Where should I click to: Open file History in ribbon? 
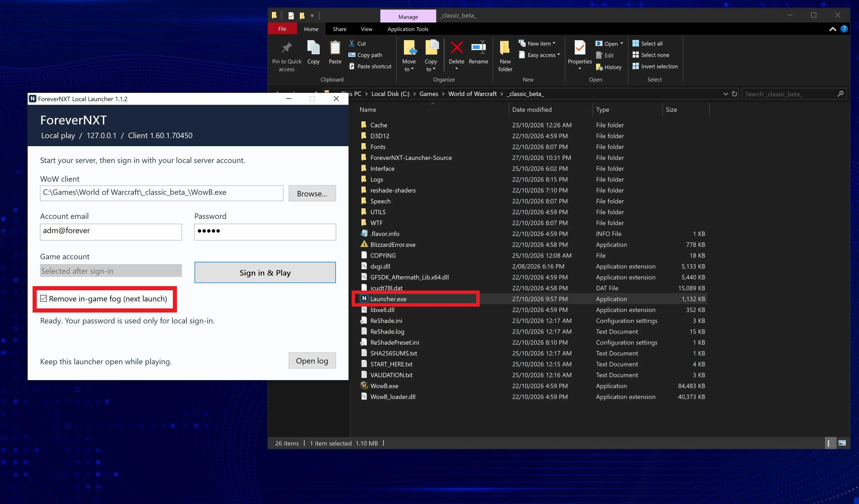tap(609, 67)
